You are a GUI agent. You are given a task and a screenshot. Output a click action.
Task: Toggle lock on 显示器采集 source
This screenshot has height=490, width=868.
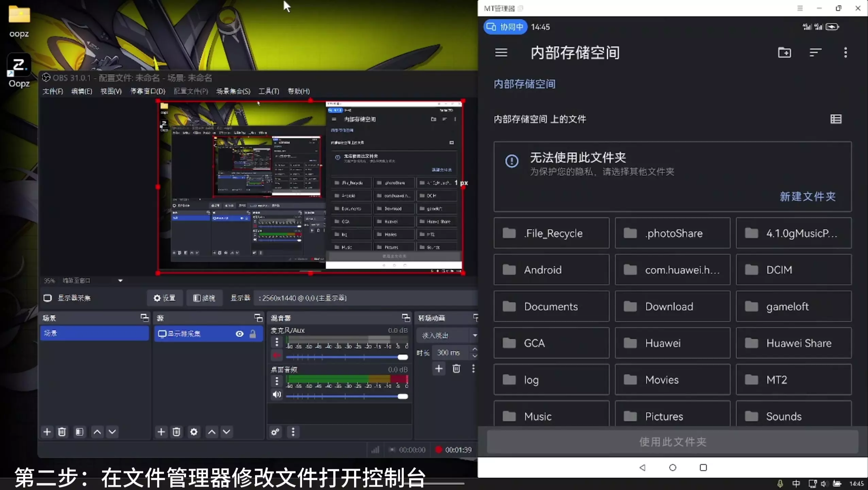point(253,334)
